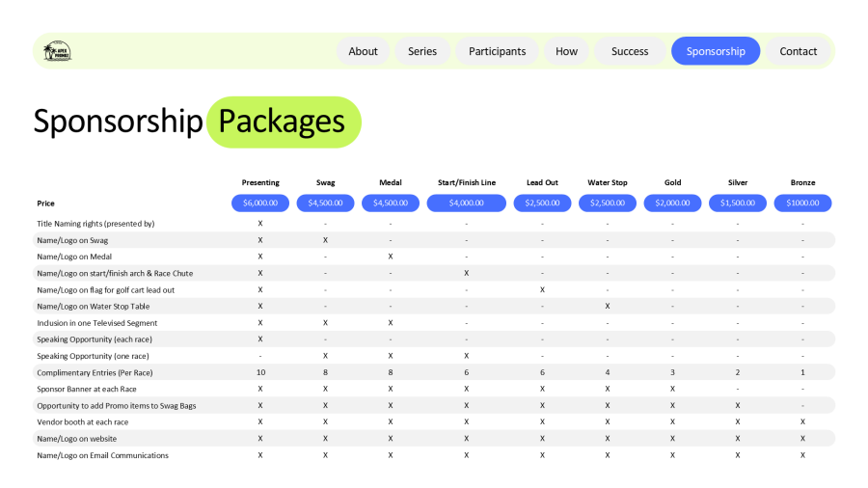Open the About nav item
868x488 pixels.
(x=363, y=51)
